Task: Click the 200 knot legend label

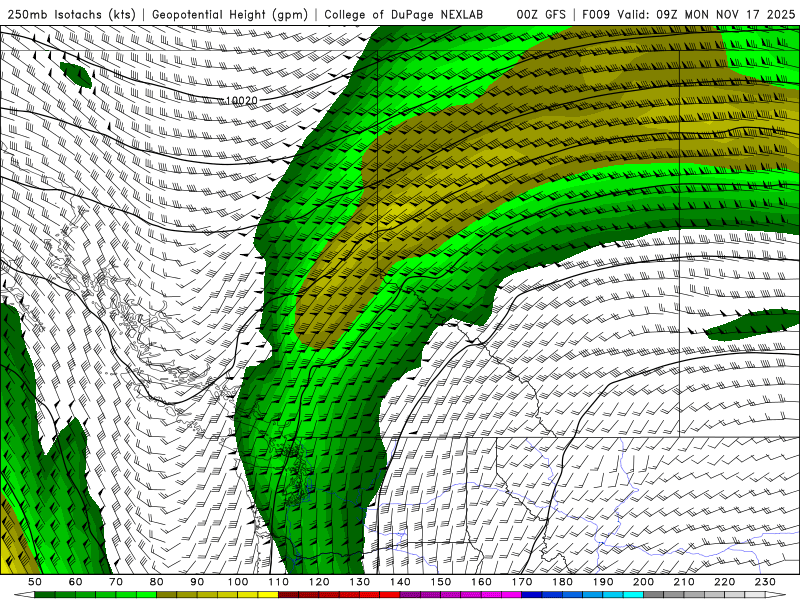Action: (643, 582)
